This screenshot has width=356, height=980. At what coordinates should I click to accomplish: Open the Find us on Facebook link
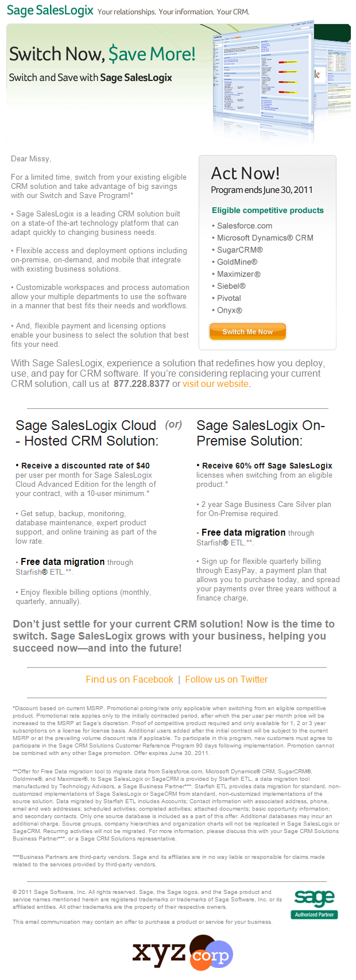[129, 680]
